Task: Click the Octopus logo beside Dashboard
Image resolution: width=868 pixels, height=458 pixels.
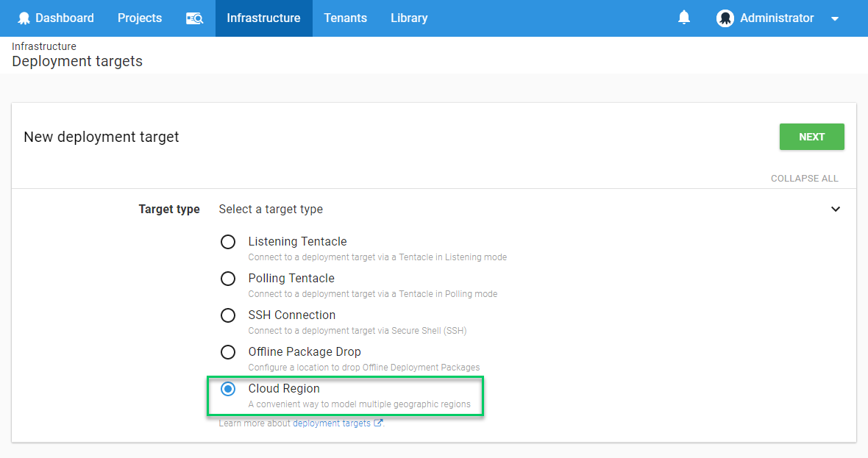Action: [24, 18]
